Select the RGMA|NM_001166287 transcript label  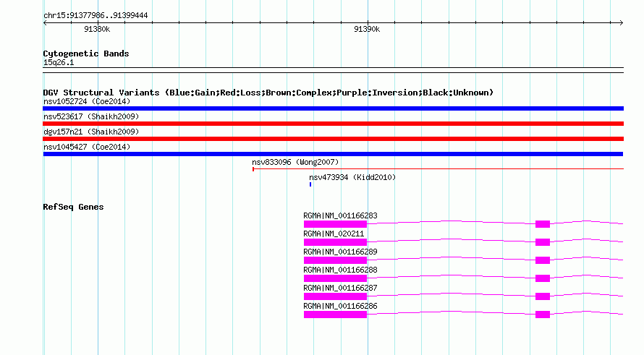340,288
